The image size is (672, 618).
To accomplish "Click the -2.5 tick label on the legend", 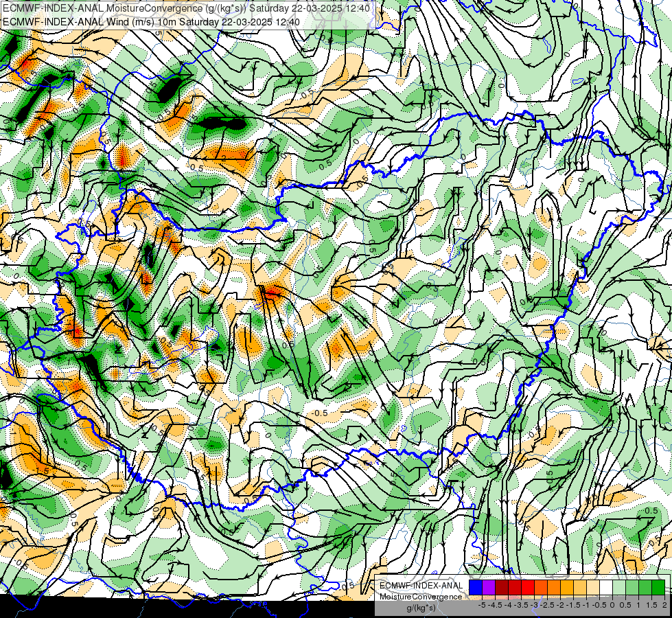I will (x=547, y=605).
